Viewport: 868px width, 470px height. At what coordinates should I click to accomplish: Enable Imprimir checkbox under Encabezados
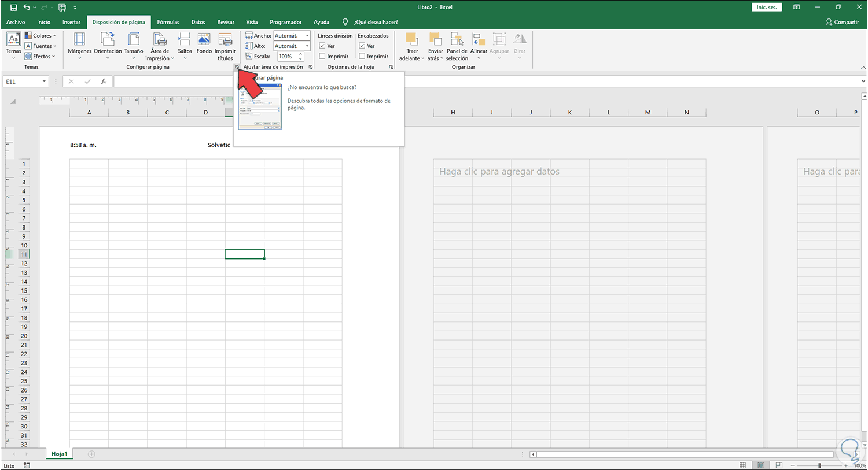point(362,57)
